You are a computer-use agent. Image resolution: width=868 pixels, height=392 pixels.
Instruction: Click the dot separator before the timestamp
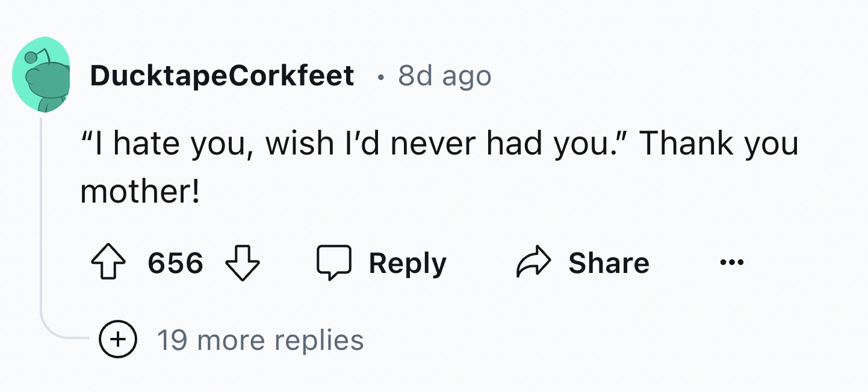380,78
